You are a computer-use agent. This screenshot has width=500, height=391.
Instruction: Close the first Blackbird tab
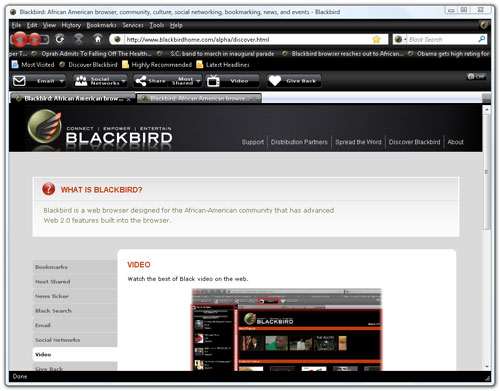128,99
